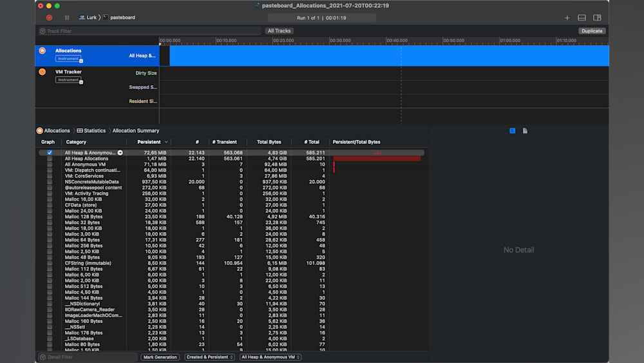Click the All Heap Allocations red bar

click(x=377, y=159)
